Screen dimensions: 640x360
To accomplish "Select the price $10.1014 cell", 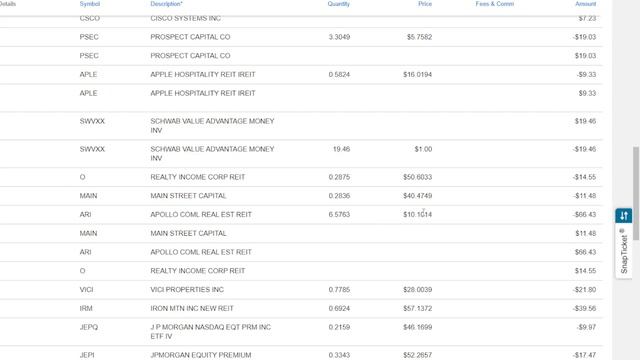I will [418, 215].
